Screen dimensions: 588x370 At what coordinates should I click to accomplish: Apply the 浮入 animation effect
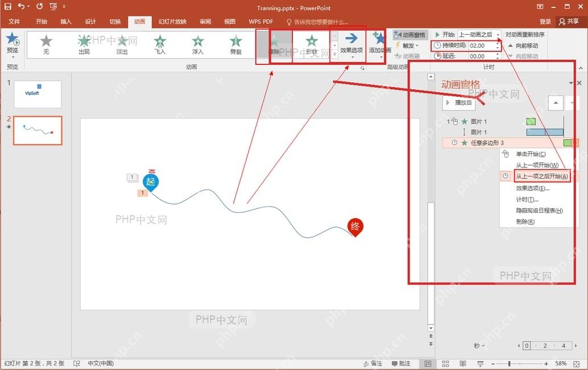[x=198, y=44]
